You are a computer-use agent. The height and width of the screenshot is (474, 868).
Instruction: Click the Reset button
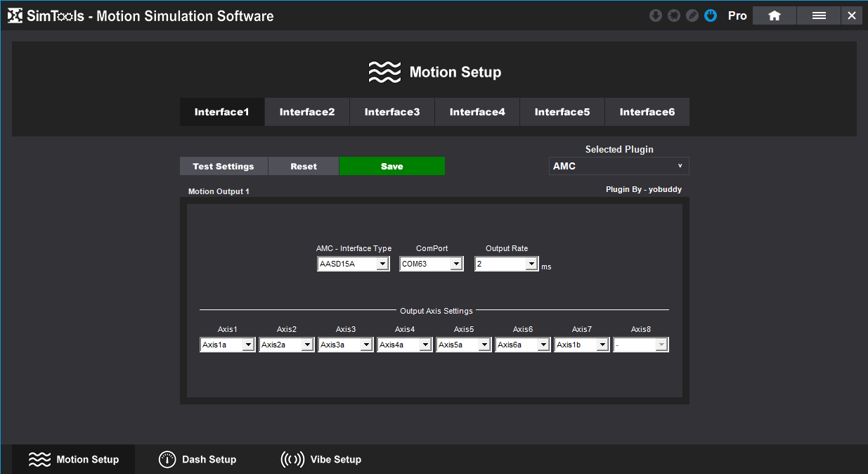pyautogui.click(x=304, y=166)
